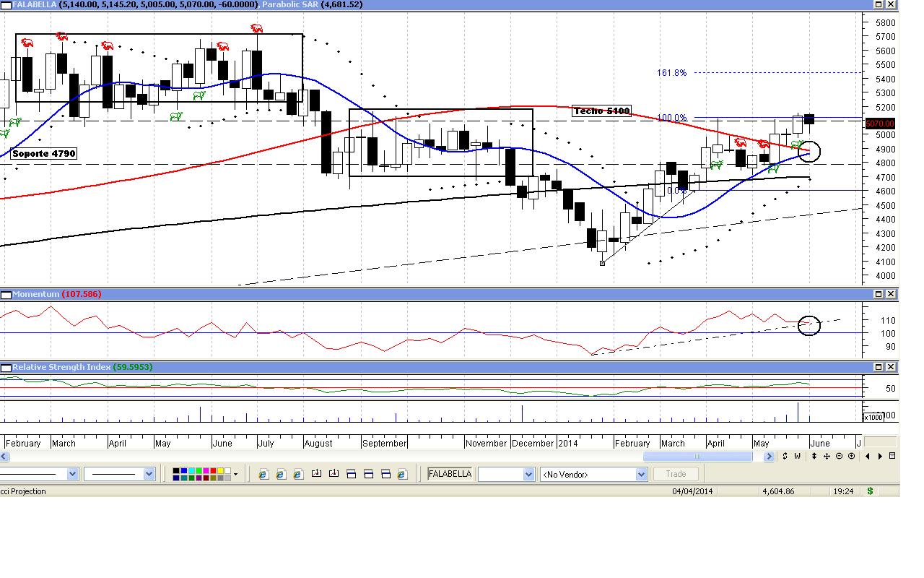Click the 19:24 time in status bar
The width and height of the screenshot is (924, 578).
click(843, 491)
